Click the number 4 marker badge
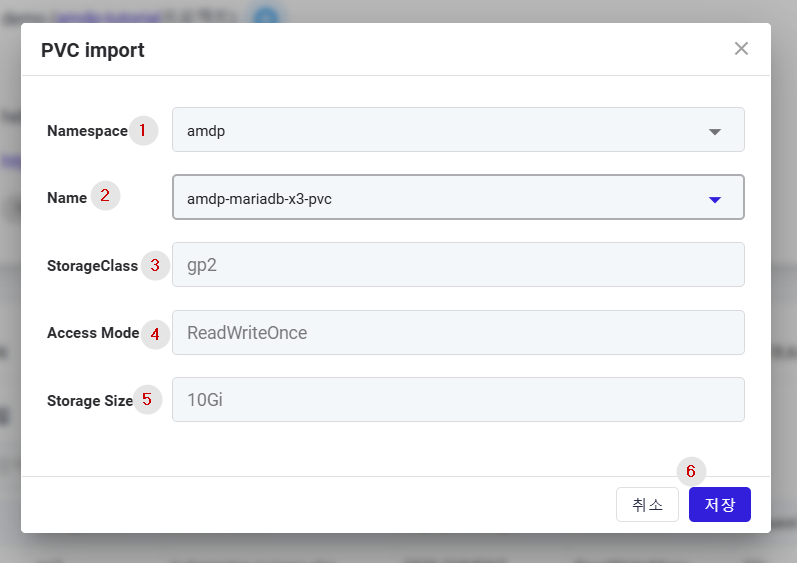The width and height of the screenshot is (797, 563). tap(155, 334)
